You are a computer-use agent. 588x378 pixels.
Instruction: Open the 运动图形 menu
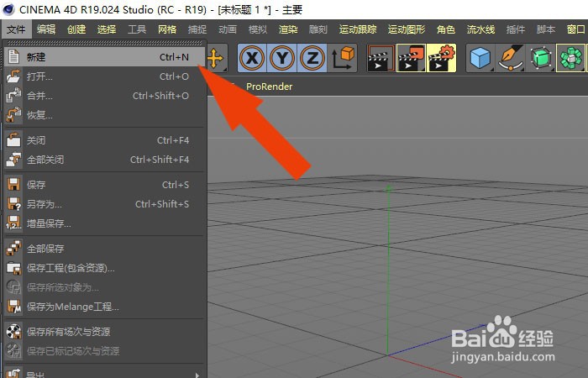[407, 29]
